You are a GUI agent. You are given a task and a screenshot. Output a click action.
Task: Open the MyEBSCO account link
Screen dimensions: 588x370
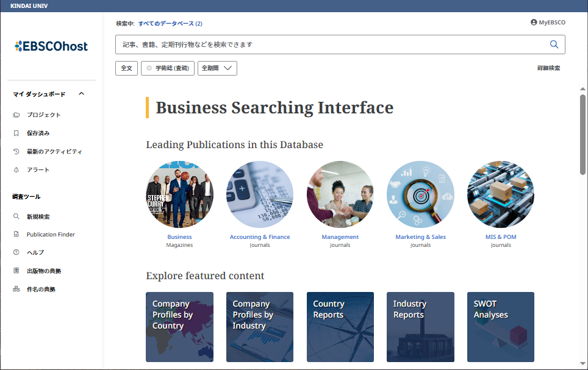(552, 23)
